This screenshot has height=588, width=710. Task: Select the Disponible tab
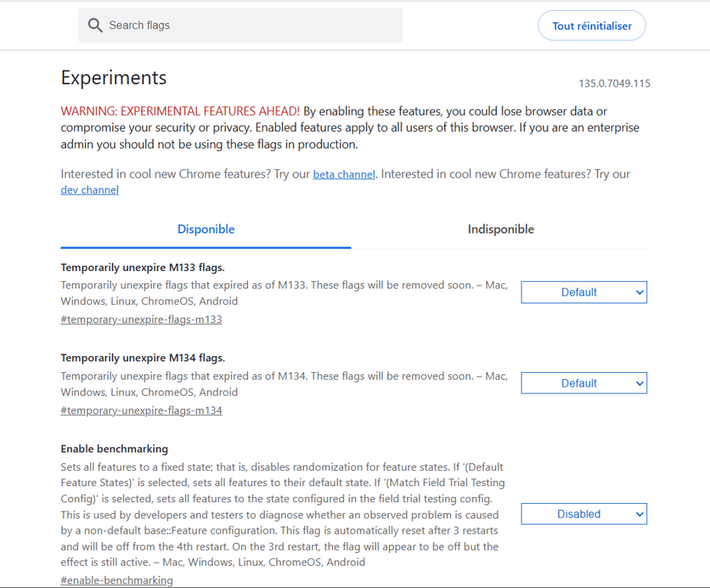[205, 229]
